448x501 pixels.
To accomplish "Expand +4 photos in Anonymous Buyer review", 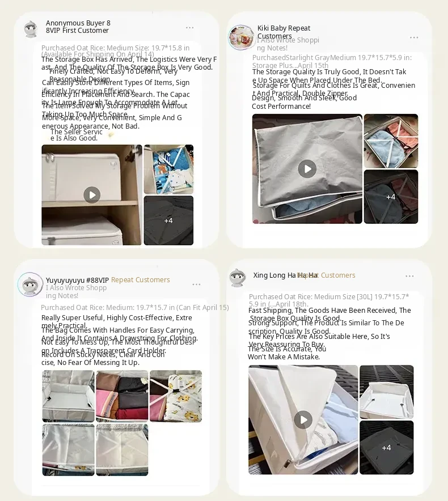I will pos(168,220).
